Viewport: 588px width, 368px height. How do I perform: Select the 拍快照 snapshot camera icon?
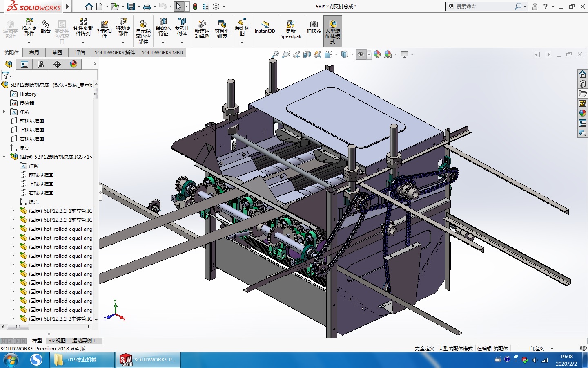314,27
